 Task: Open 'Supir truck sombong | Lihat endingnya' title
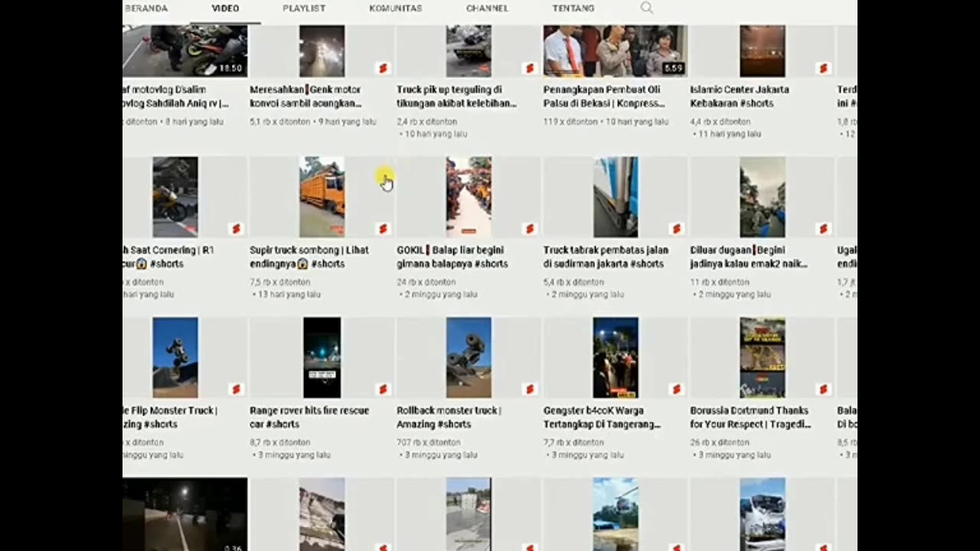coord(309,257)
